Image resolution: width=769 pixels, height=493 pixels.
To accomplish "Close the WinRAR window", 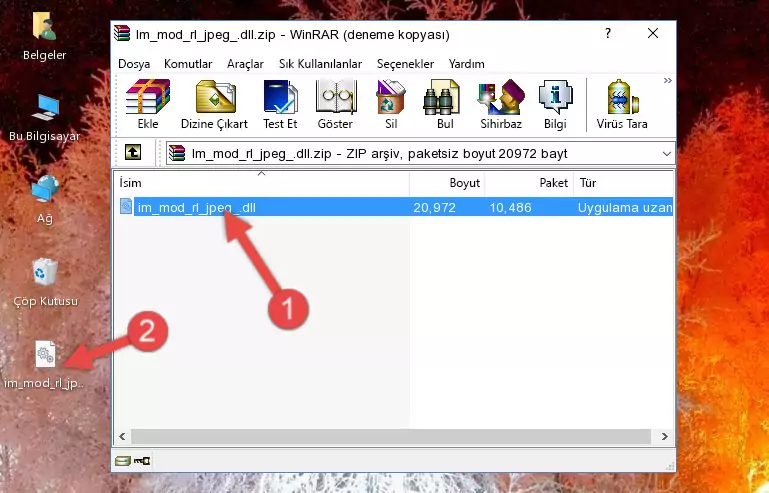I will [653, 33].
